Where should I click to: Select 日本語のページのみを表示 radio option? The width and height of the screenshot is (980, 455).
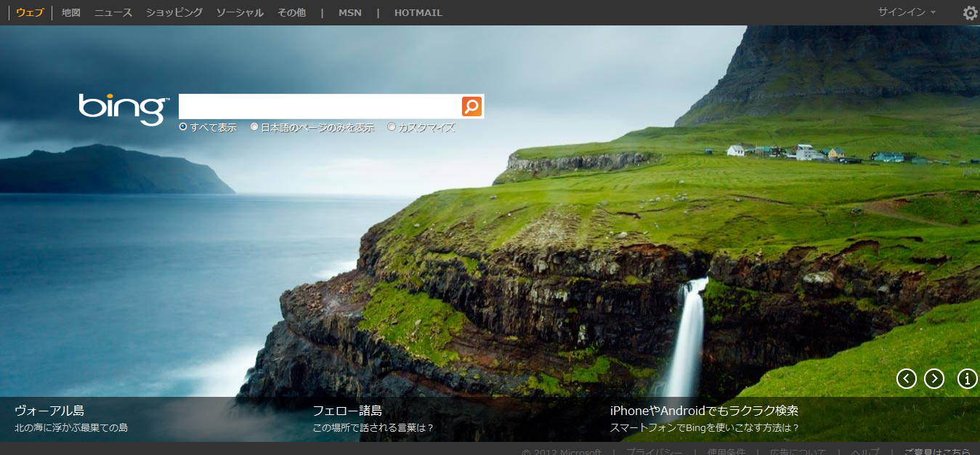coord(254,127)
